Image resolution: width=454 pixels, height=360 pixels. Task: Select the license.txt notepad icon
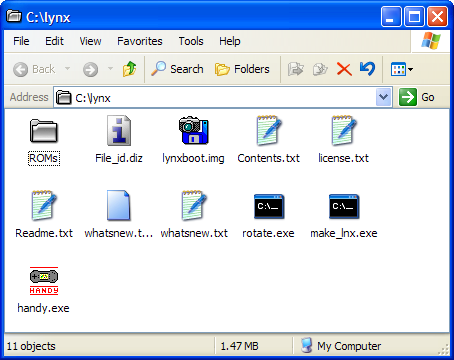coord(344,131)
